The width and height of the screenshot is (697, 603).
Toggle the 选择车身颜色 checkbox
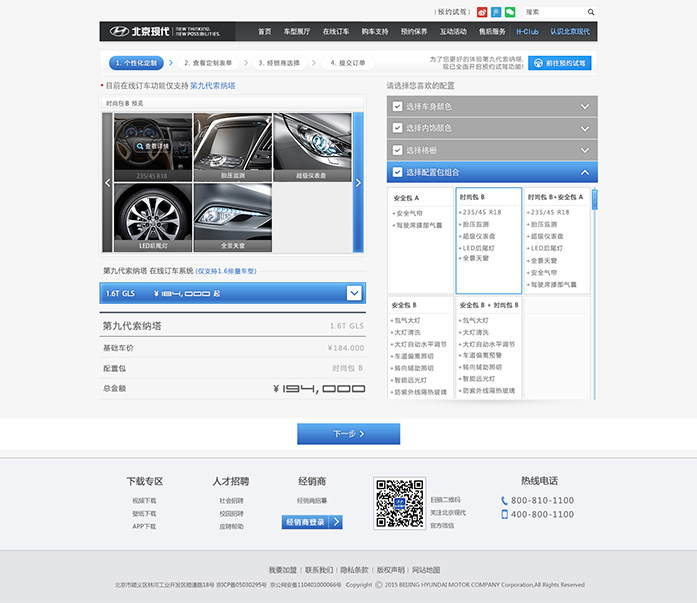pyautogui.click(x=398, y=106)
